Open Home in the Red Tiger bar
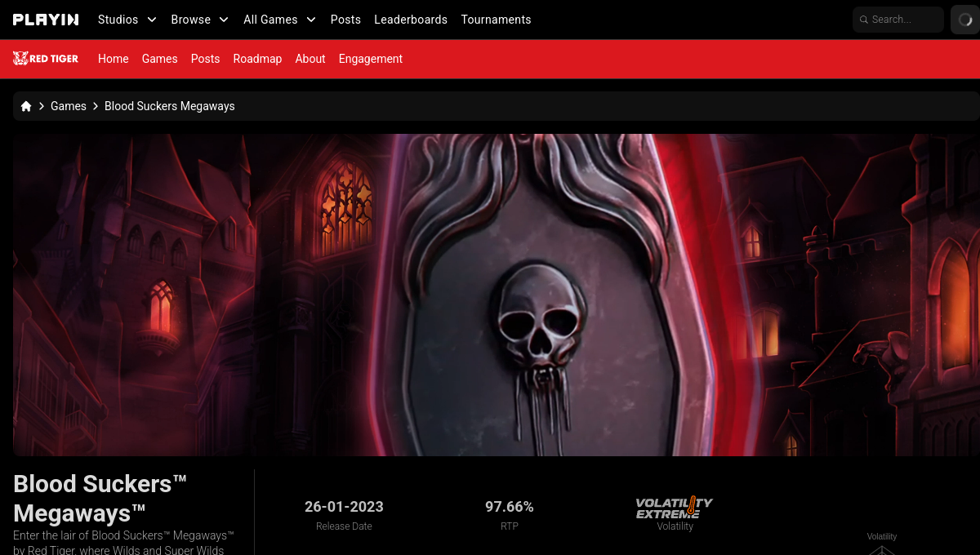 [x=114, y=59]
